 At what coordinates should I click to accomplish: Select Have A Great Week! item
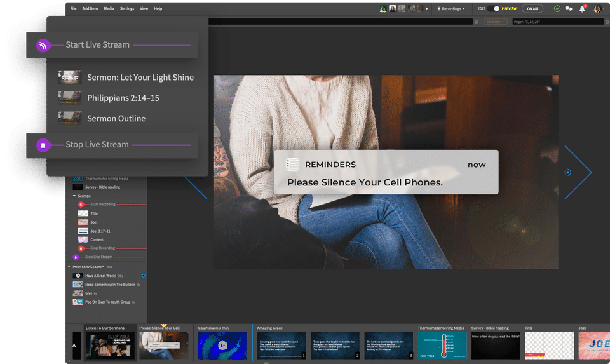click(101, 276)
